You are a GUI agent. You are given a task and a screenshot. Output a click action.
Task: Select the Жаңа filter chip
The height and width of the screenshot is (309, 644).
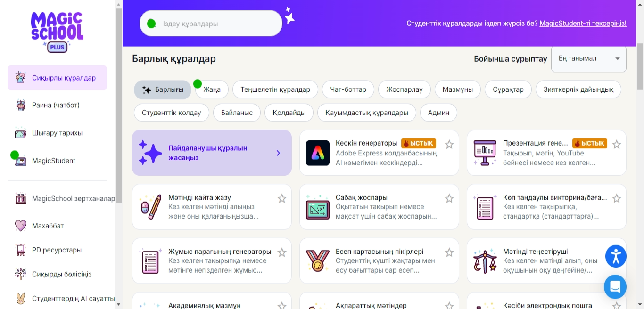pos(212,89)
